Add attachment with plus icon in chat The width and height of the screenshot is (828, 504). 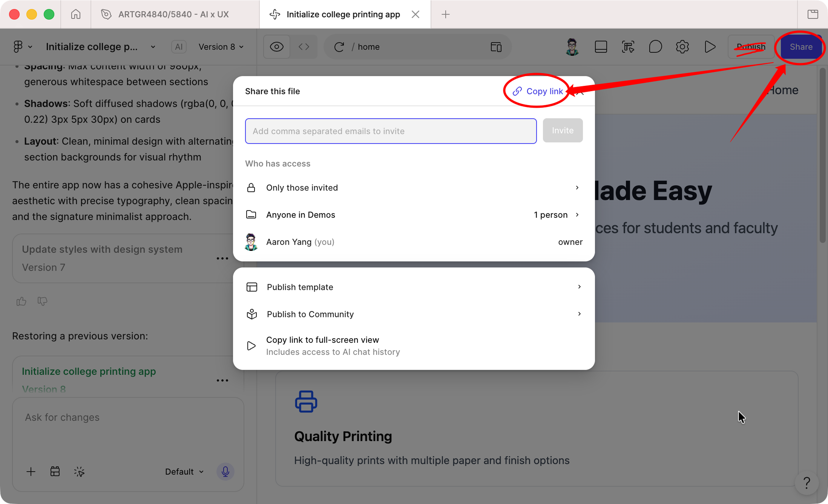(x=31, y=472)
